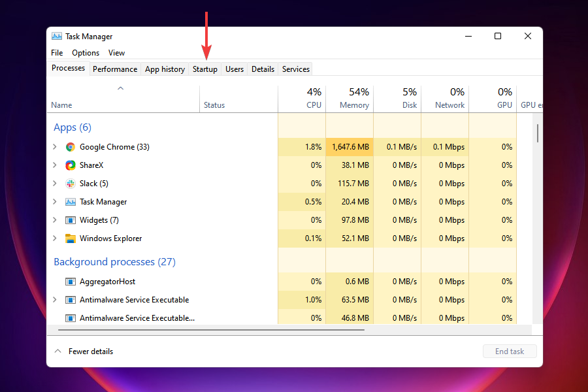This screenshot has height=392, width=588.
Task: Switch to the Details tab
Action: (x=263, y=69)
